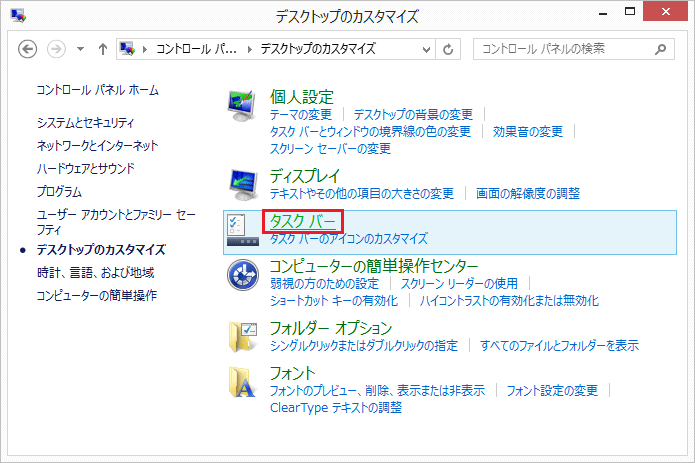Viewport: 695px width, 463px height.
Task: Click フォント設定の変更 link
Action: 552,390
